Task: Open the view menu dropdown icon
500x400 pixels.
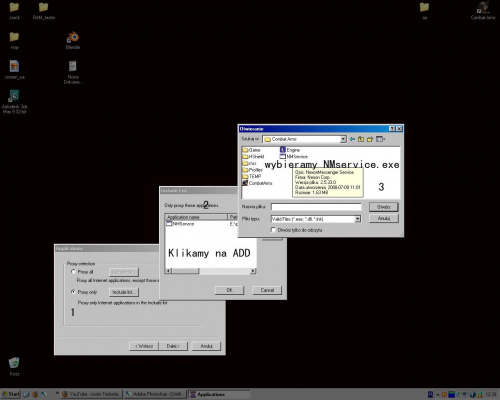Action: coord(380,139)
